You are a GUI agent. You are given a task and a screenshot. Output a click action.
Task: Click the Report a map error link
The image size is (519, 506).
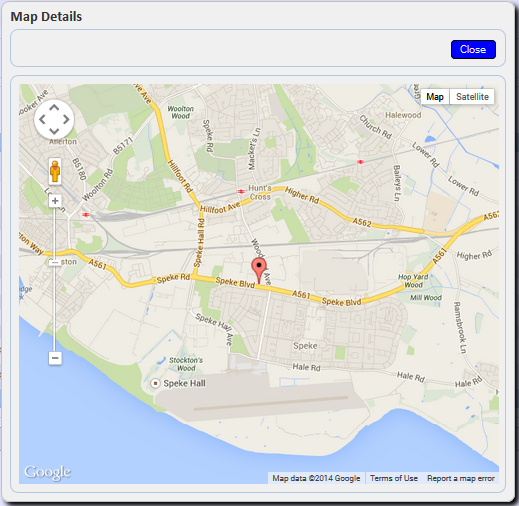461,478
